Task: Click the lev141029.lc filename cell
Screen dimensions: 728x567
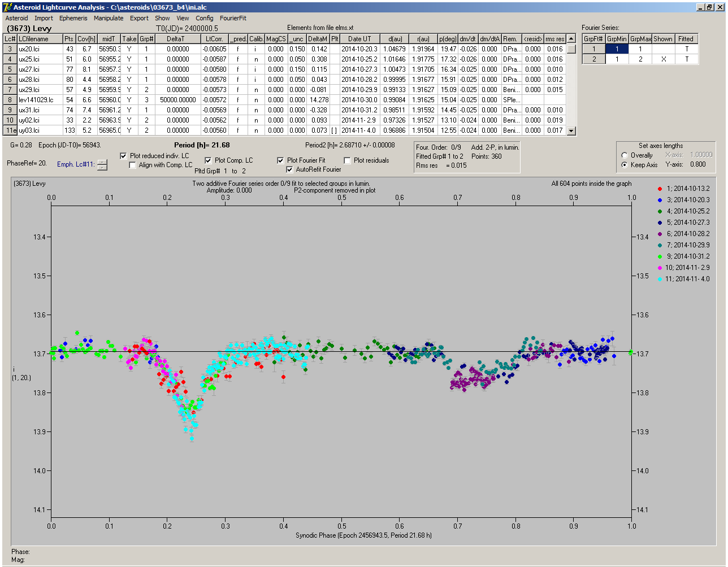Action: point(40,100)
